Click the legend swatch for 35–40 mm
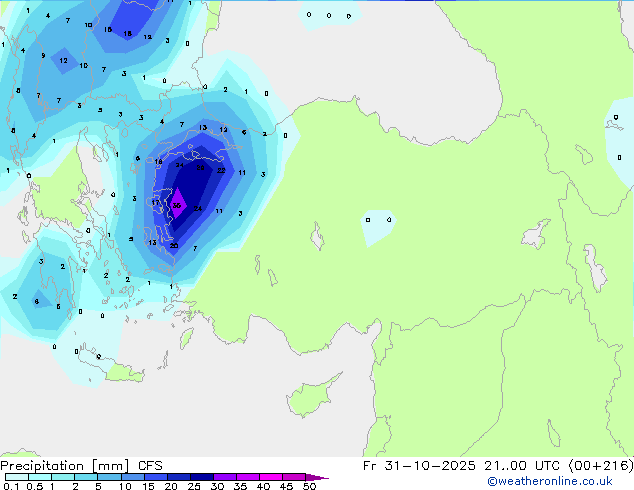The width and height of the screenshot is (634, 490). (x=248, y=477)
